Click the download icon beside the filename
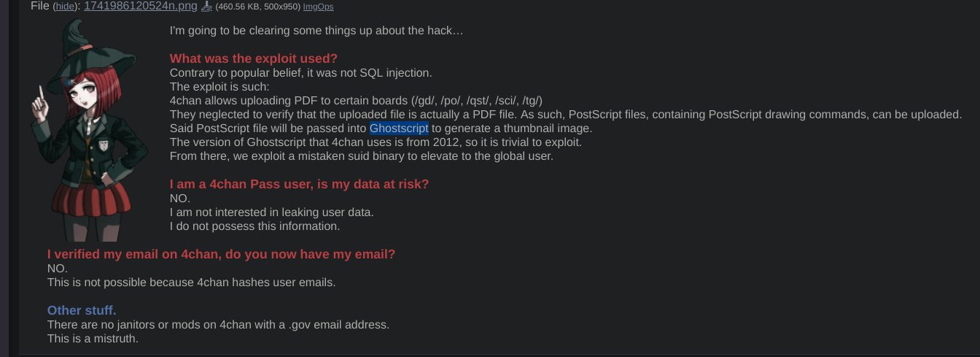Image resolution: width=980 pixels, height=357 pixels. tap(206, 7)
